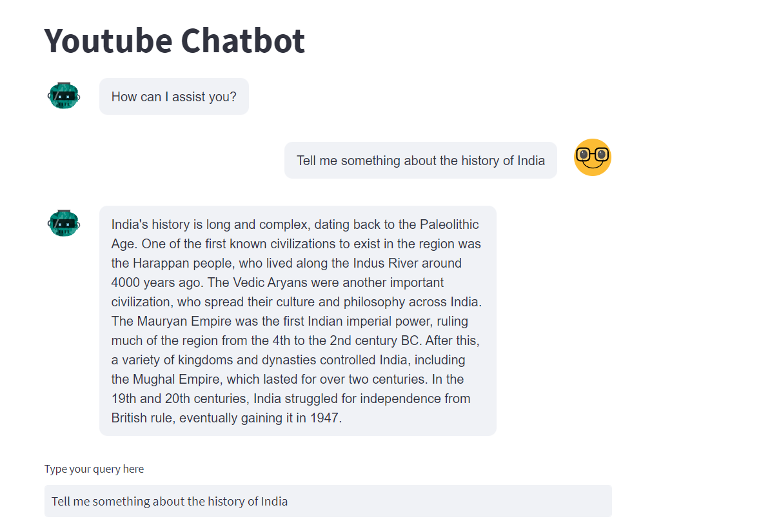
Task: Click 'British rule' in the last response line
Action: click(x=141, y=418)
